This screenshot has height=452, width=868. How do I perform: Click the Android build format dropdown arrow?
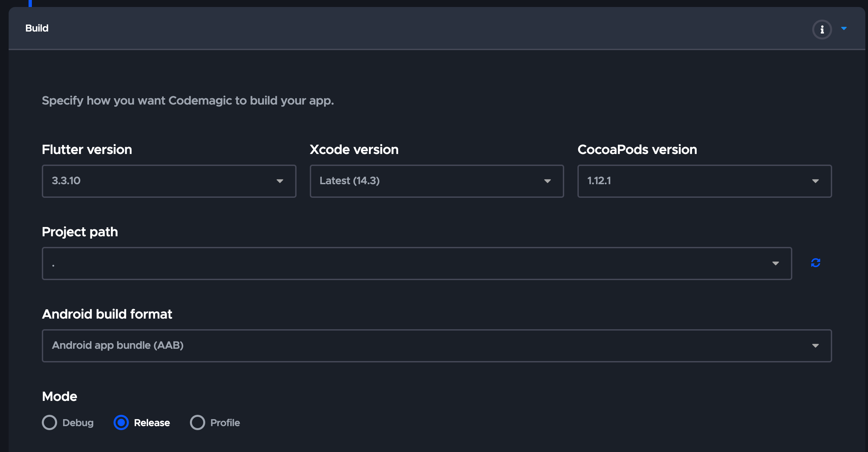[x=815, y=345]
